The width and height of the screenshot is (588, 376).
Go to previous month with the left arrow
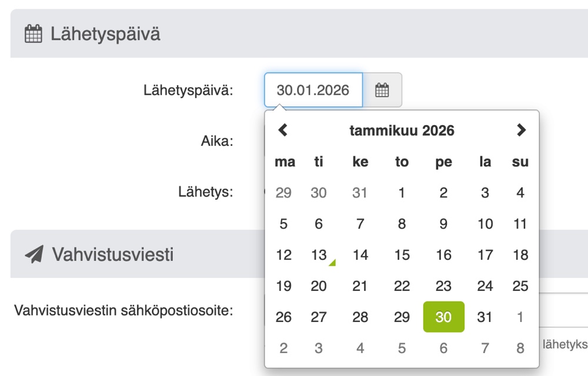click(284, 130)
